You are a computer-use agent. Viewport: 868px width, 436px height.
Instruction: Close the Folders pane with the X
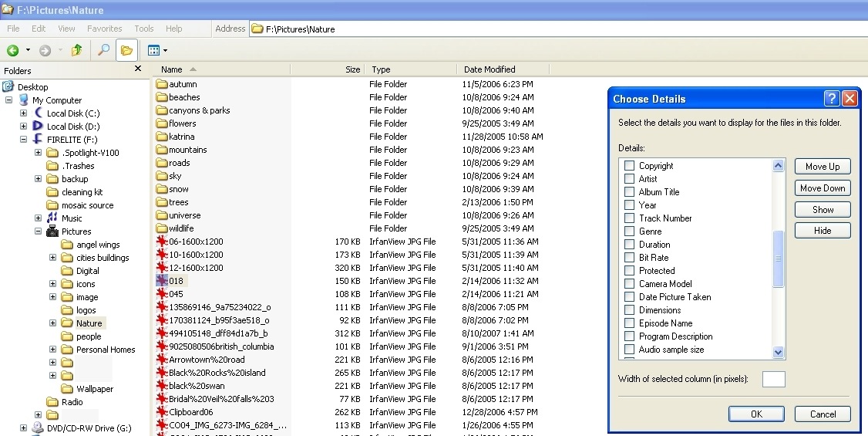pos(138,69)
